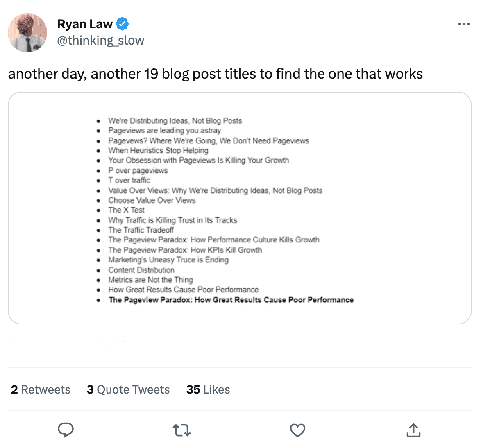
Task: Like the tweet with the heart icon
Action: coord(297,430)
